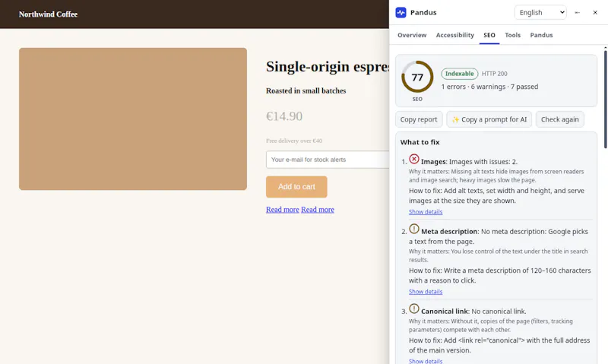The width and height of the screenshot is (608, 364).
Task: Click the SEO score 77 gauge
Action: click(x=417, y=77)
